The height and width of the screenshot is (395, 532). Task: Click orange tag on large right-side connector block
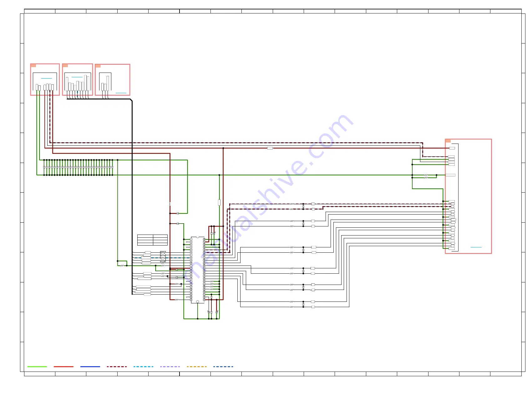point(448,141)
